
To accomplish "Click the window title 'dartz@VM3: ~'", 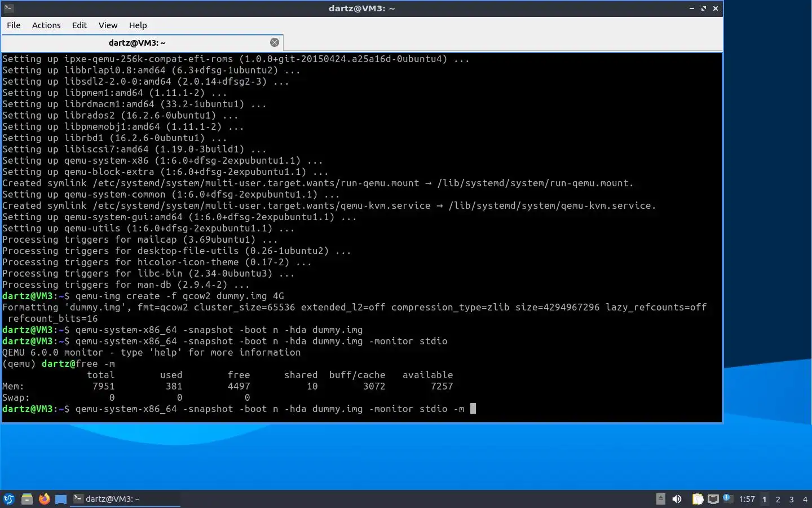I will point(361,8).
